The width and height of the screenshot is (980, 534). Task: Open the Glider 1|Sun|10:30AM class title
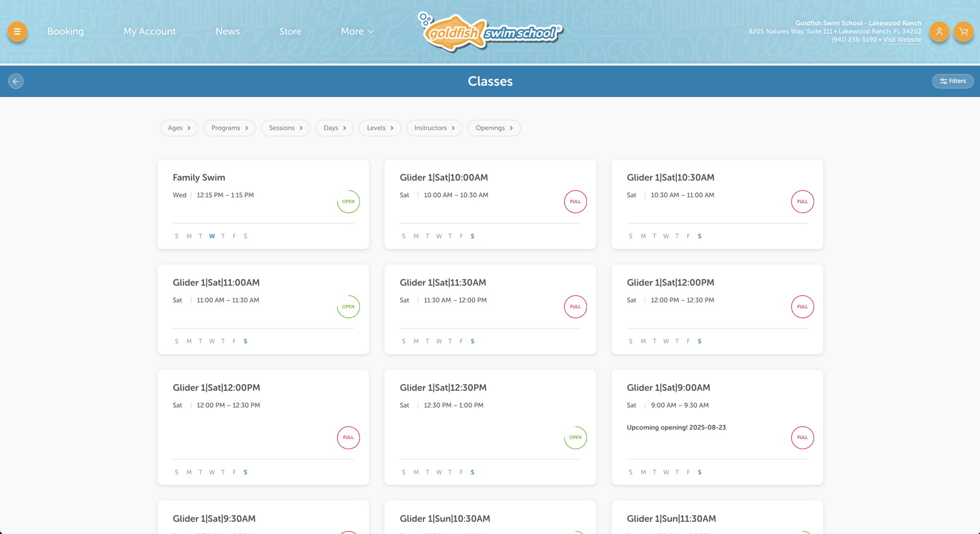coord(445,519)
